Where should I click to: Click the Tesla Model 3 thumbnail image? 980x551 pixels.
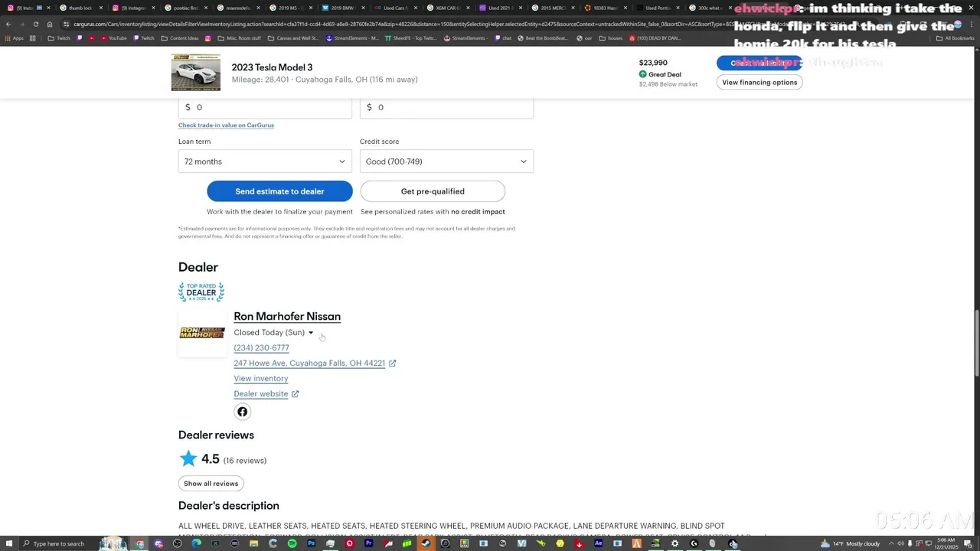pyautogui.click(x=196, y=73)
